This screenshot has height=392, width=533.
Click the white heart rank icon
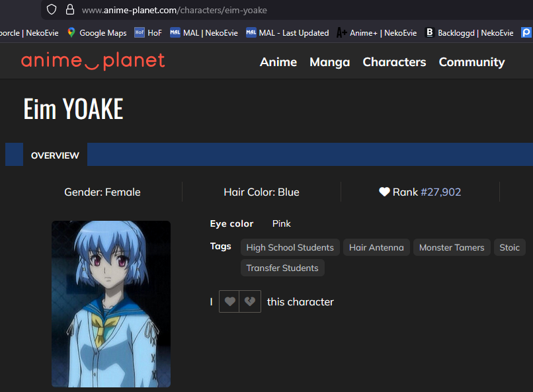point(384,192)
